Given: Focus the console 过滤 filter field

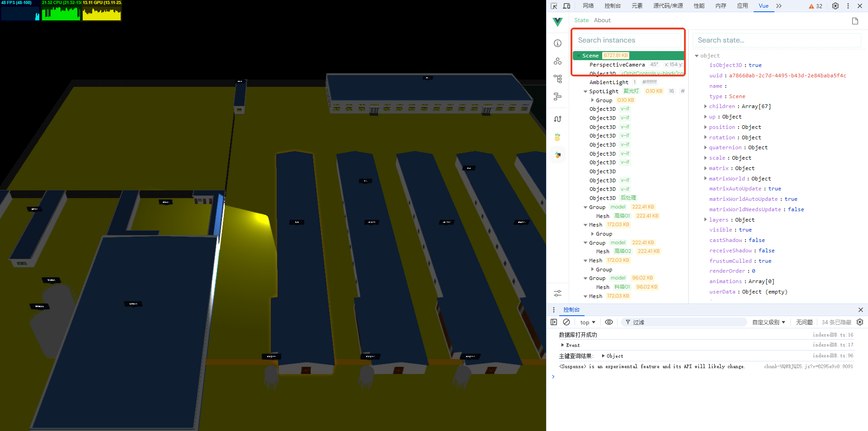Looking at the screenshot, I should click(x=683, y=322).
